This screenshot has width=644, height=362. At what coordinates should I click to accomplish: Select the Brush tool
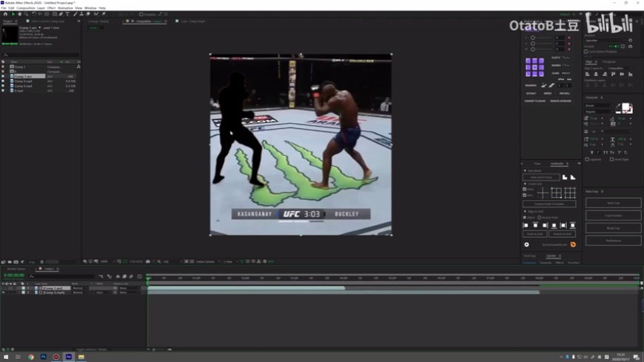pos(76,14)
